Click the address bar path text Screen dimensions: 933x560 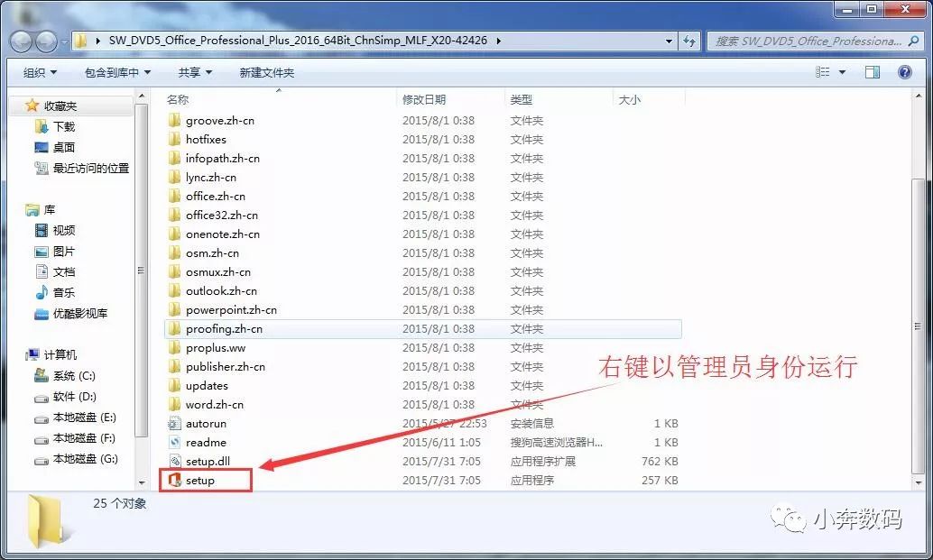click(298, 41)
